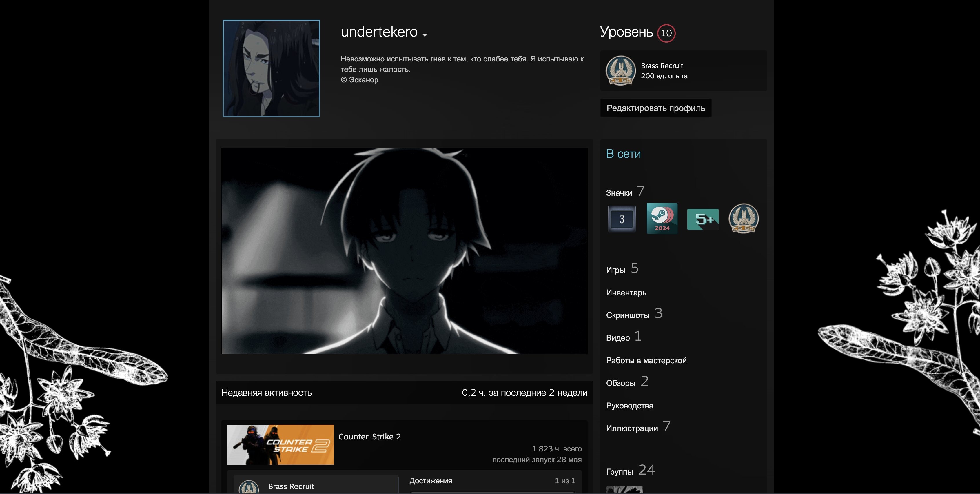This screenshot has height=494, width=980.
Task: Open the featured anime artwork showcase image
Action: coord(405,251)
